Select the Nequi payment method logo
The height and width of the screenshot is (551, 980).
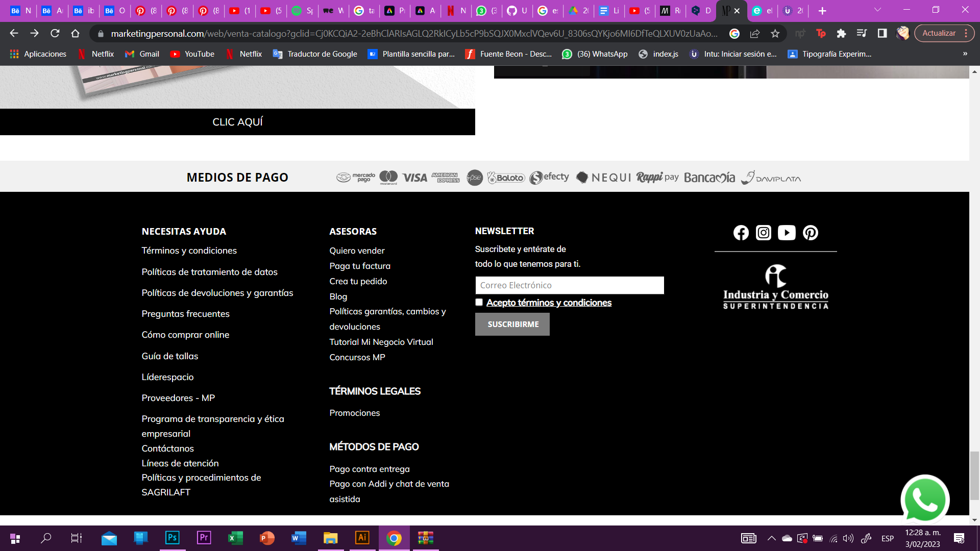click(603, 177)
